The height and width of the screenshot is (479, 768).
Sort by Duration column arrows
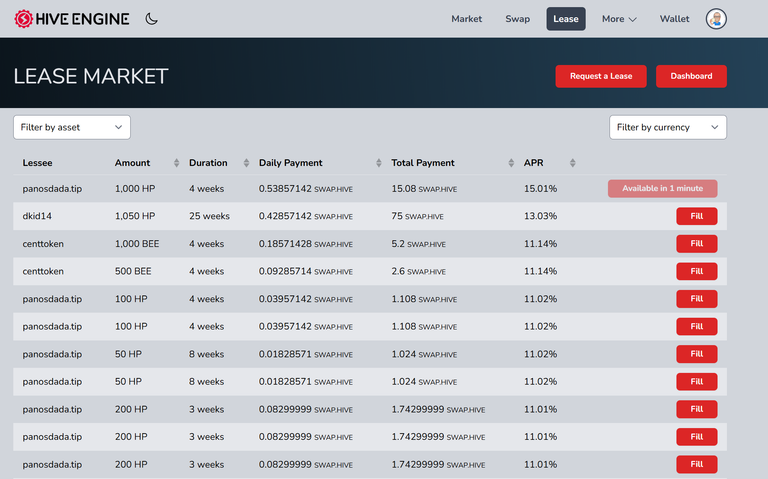(x=246, y=163)
